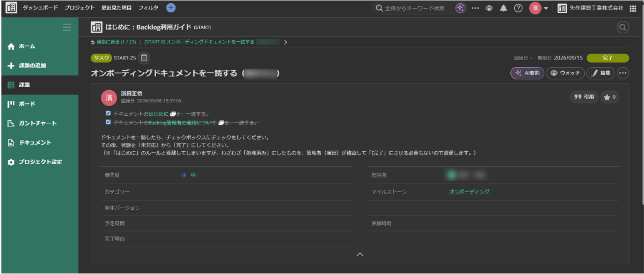Click 矢作建設工業株式会社 organization name
The height and width of the screenshot is (274, 644).
click(x=596, y=8)
